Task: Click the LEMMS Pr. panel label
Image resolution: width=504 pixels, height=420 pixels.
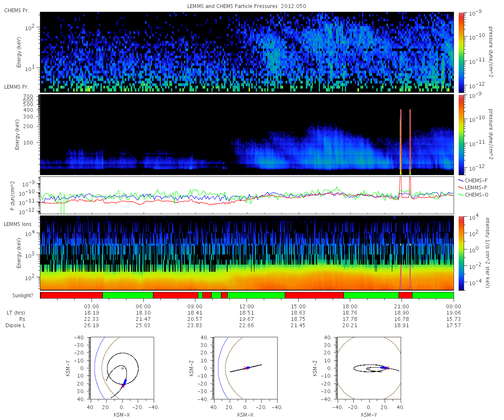Action: pos(17,87)
